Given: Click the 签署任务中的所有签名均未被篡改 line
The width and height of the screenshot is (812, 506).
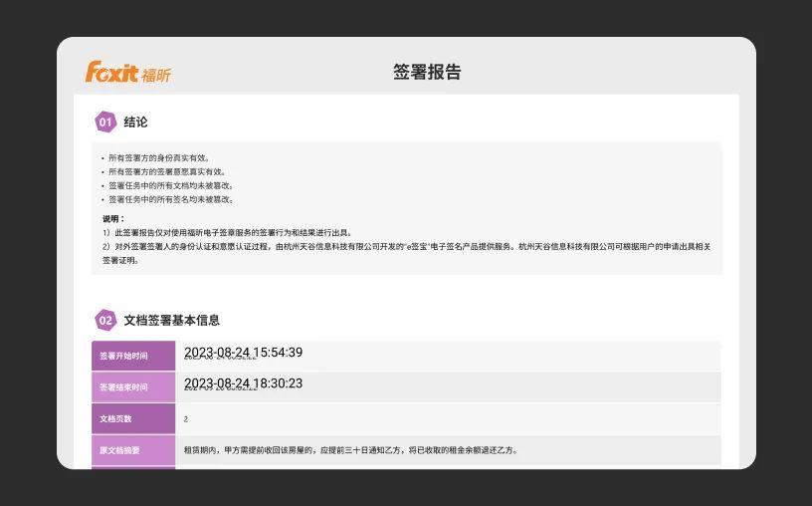Looking at the screenshot, I should [x=170, y=199].
